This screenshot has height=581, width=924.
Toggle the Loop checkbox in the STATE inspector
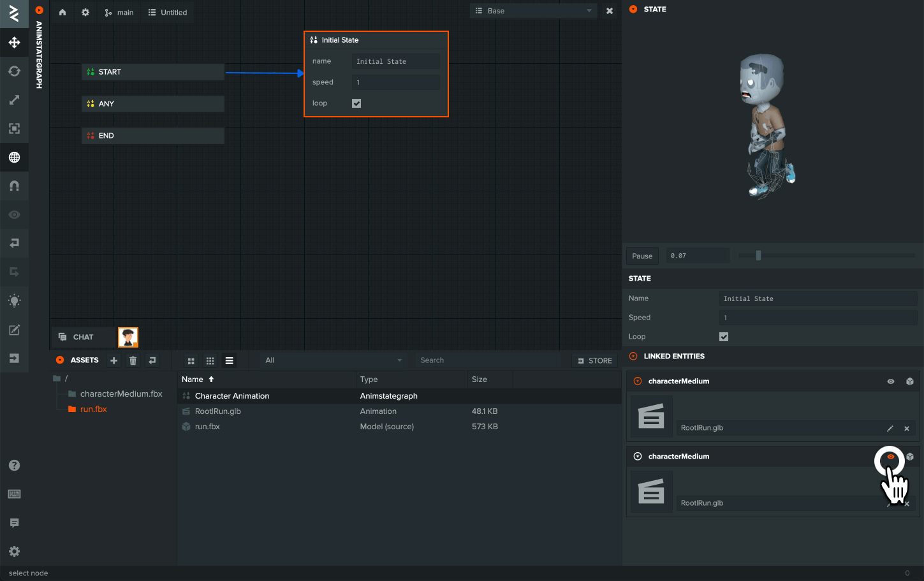point(724,336)
